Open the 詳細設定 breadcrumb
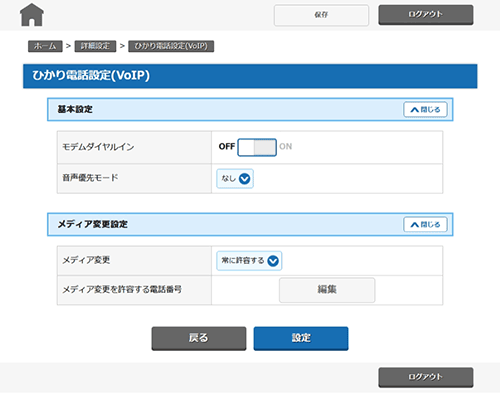 pyautogui.click(x=95, y=46)
